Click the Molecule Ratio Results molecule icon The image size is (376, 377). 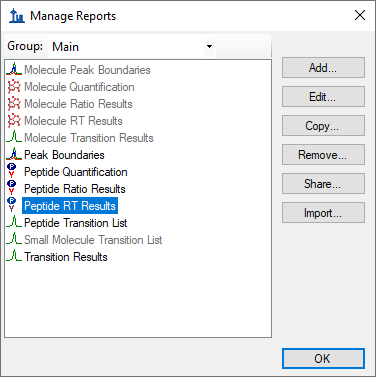click(14, 103)
